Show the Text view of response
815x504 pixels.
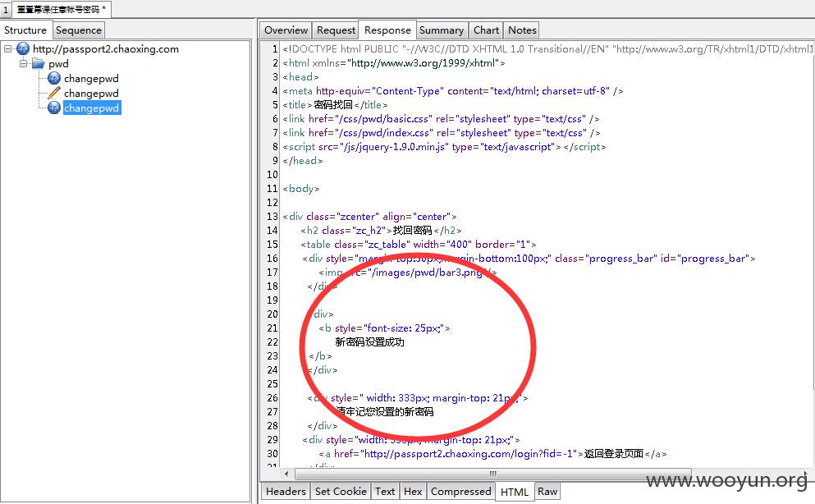click(x=385, y=492)
